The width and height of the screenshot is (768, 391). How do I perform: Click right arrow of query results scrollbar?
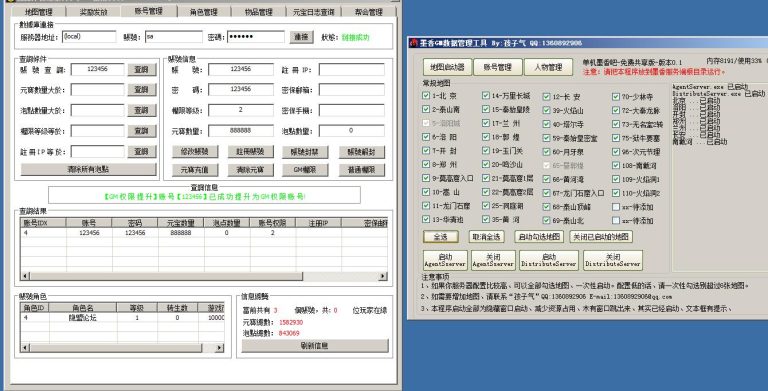click(383, 276)
